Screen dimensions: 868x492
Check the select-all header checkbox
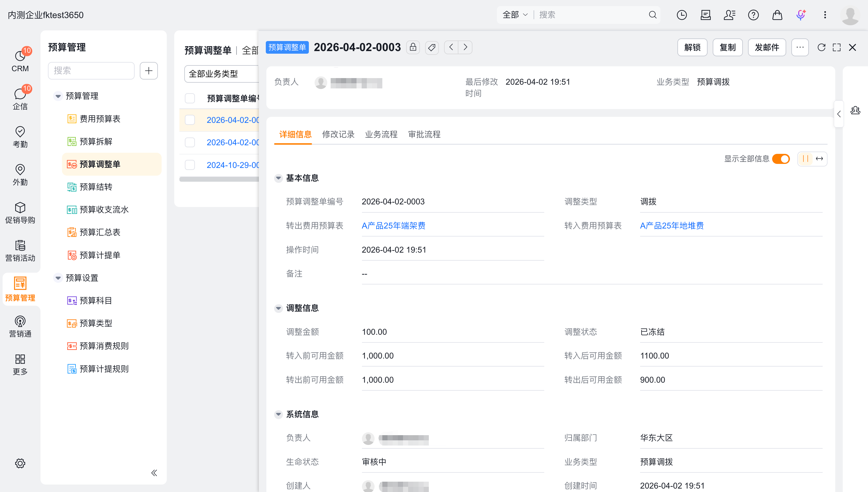[190, 98]
